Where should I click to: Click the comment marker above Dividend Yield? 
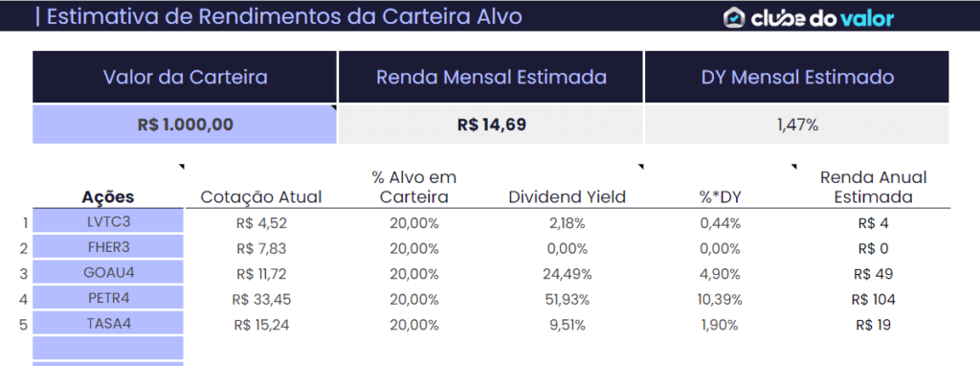pyautogui.click(x=640, y=167)
